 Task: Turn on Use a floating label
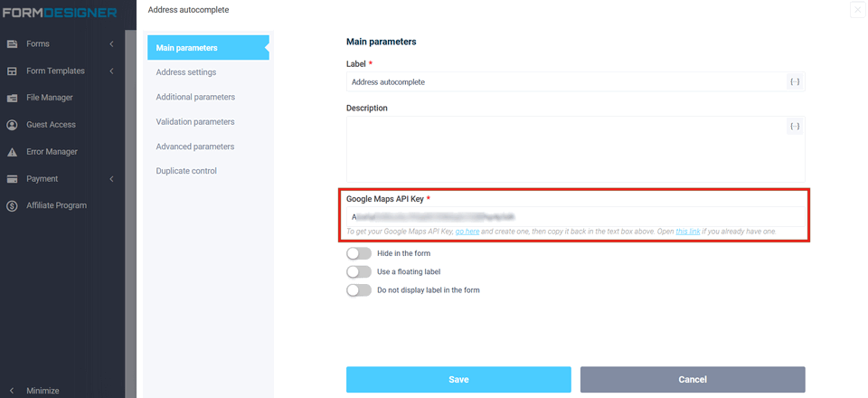pyautogui.click(x=359, y=272)
